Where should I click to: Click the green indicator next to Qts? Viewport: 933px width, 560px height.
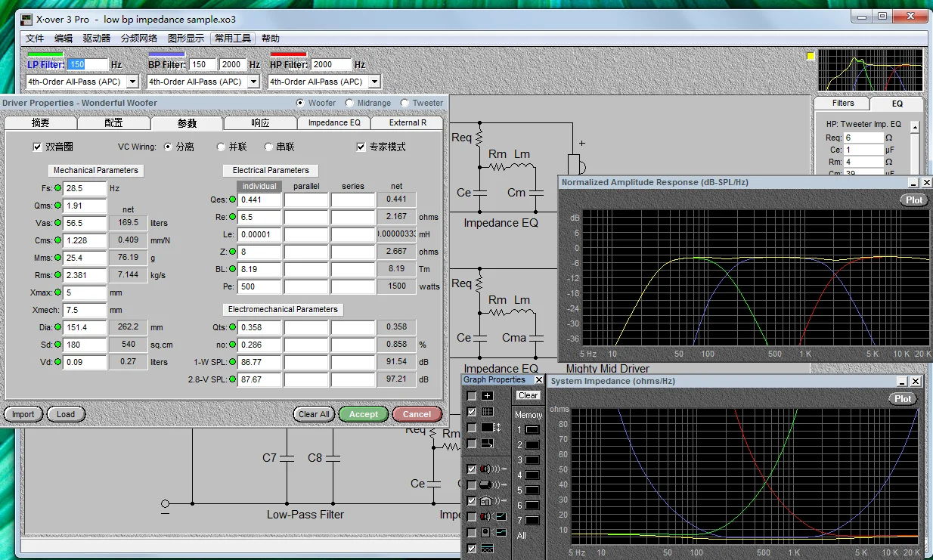coord(232,327)
